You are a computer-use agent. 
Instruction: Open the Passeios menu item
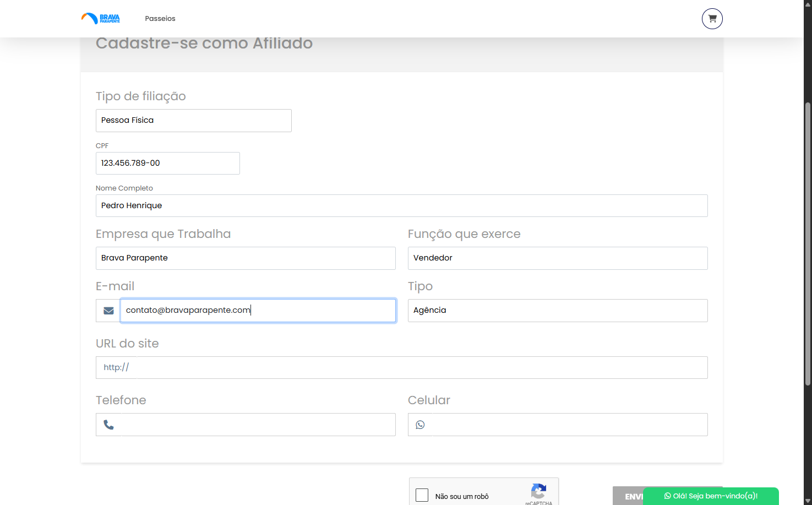160,19
